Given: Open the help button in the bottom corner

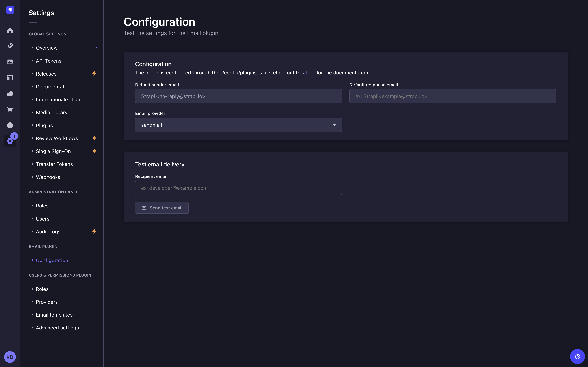Looking at the screenshot, I should click(578, 356).
